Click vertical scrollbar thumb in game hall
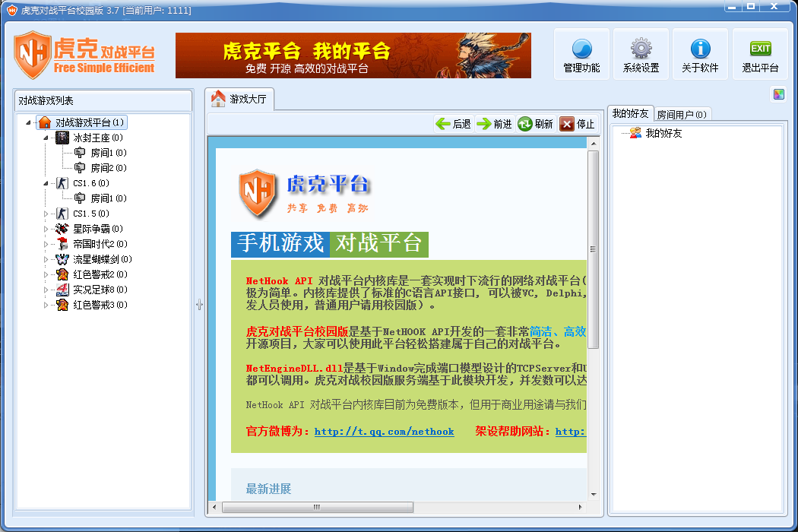Viewport: 798px width, 532px height. [593, 249]
